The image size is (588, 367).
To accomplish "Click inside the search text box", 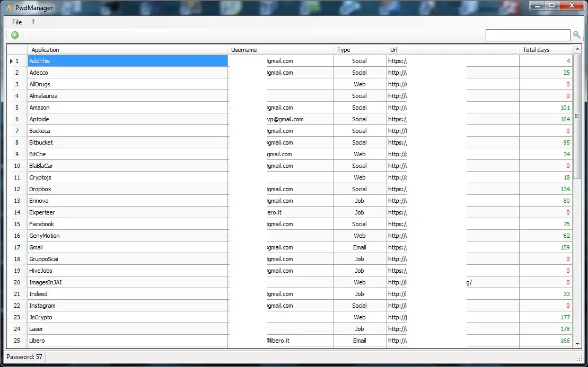I will click(x=528, y=35).
